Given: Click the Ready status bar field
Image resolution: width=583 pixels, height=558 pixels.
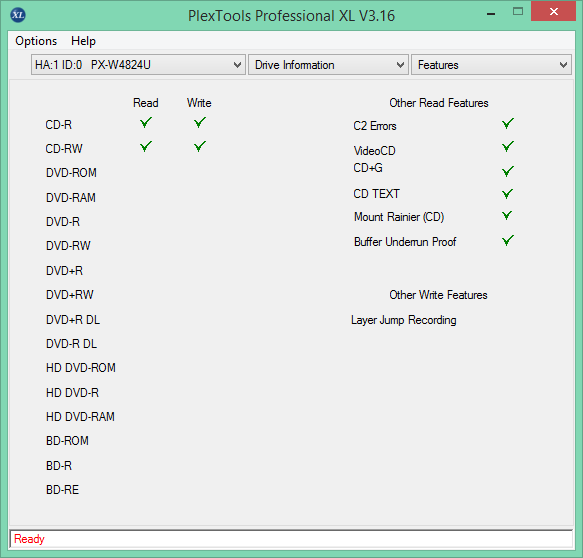Looking at the screenshot, I should click(x=291, y=539).
